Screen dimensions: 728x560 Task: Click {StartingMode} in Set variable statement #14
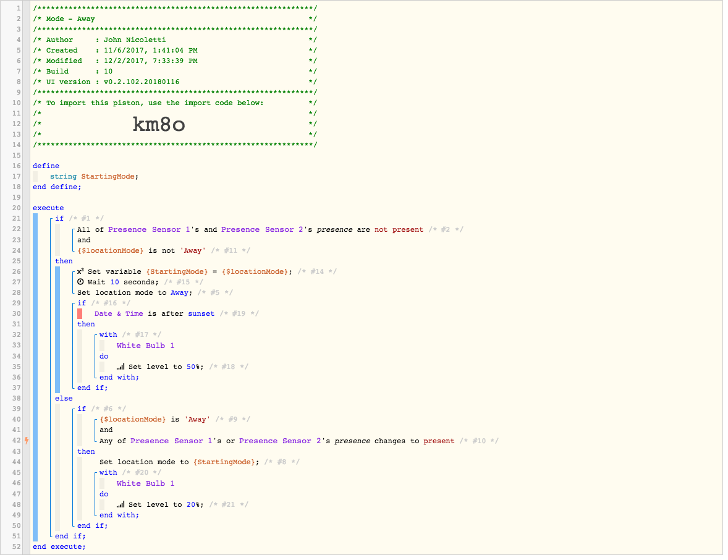pos(177,271)
